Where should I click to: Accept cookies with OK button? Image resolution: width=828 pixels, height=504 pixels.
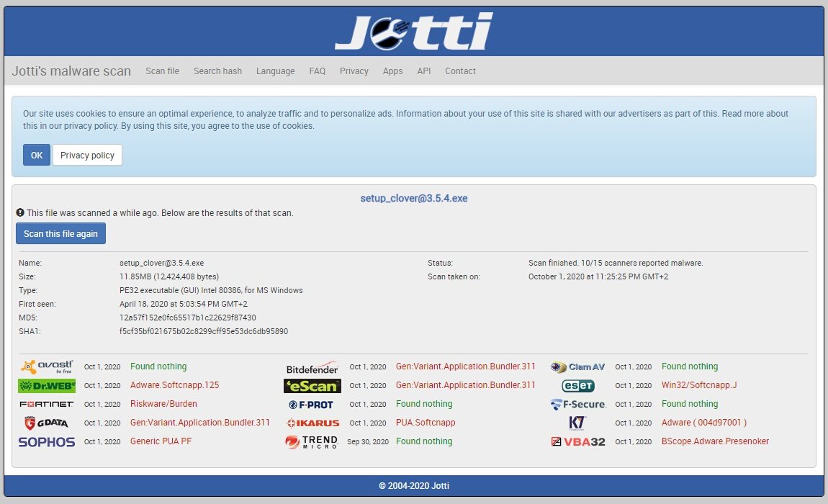tap(37, 155)
